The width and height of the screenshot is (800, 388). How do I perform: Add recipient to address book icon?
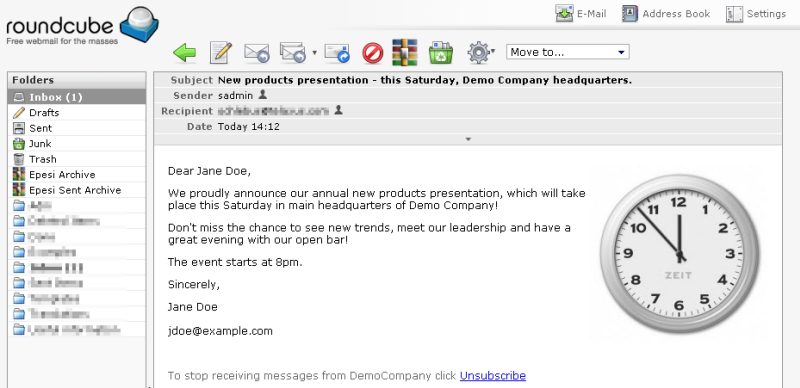[x=338, y=110]
